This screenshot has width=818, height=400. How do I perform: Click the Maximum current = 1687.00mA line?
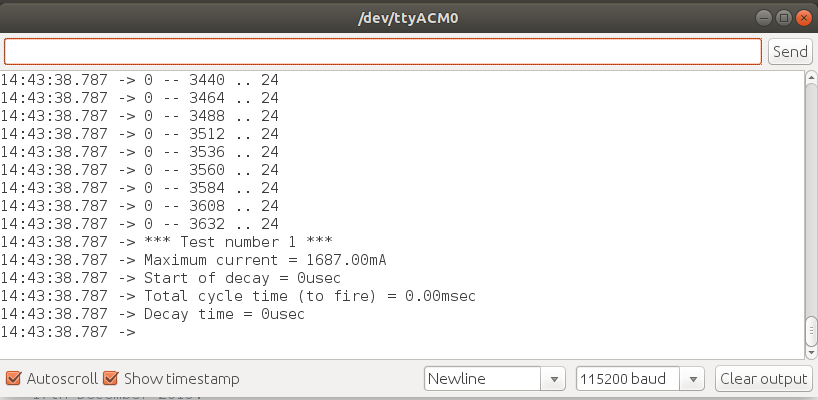(x=265, y=260)
